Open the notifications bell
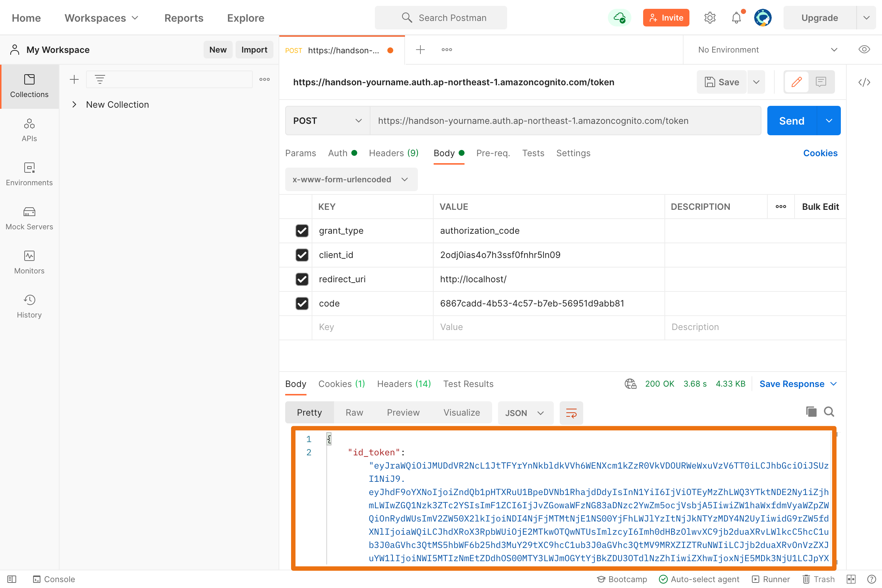Screen dimensions: 882x588 point(736,18)
